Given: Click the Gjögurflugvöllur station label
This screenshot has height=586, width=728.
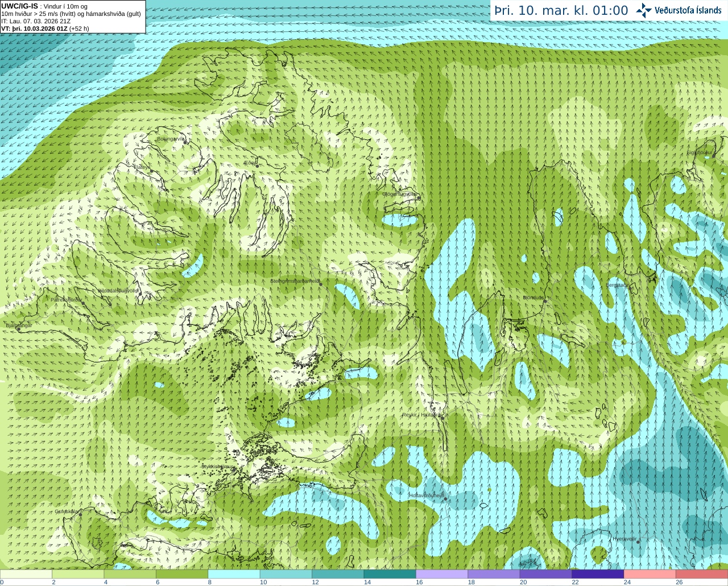Looking at the screenshot, I should (x=400, y=194).
